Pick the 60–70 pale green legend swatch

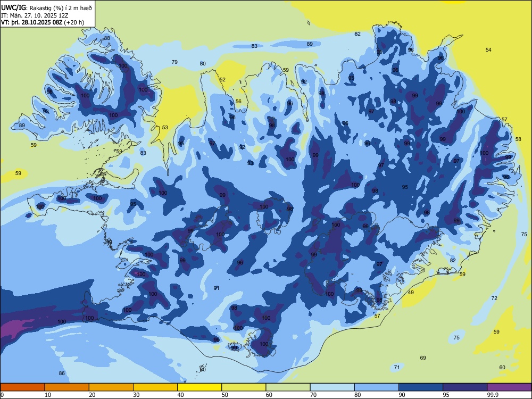288,387
